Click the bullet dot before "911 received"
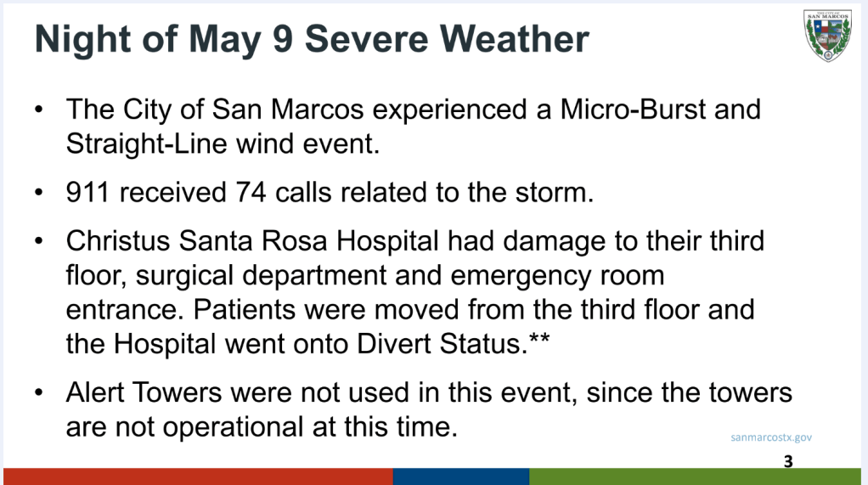This screenshot has width=868, height=485. pyautogui.click(x=40, y=193)
